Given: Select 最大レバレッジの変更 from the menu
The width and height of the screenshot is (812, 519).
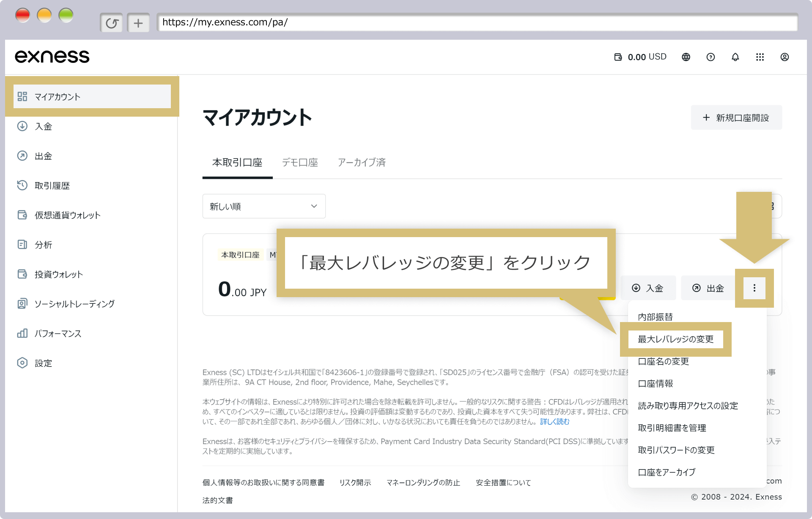Looking at the screenshot, I should click(x=676, y=339).
